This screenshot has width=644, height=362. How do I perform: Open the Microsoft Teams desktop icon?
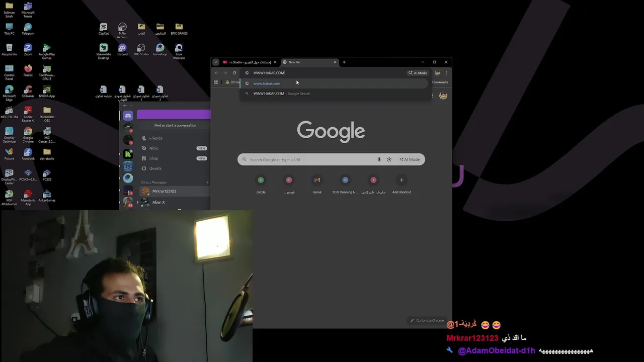28,10
